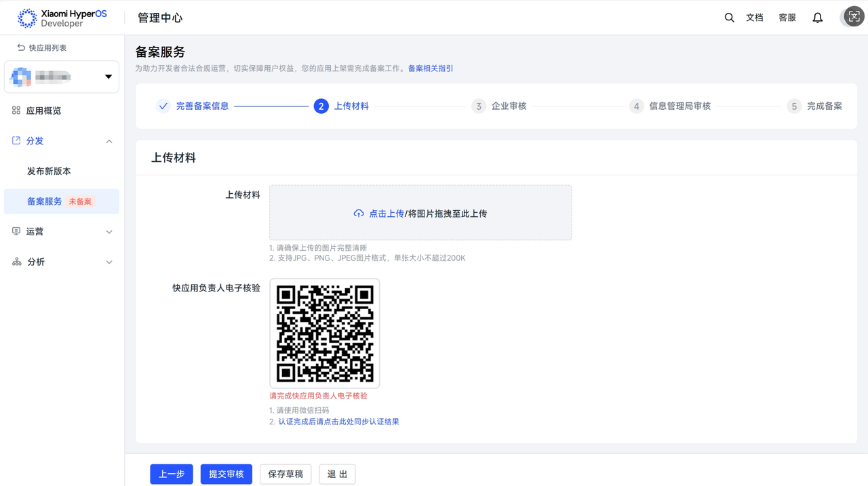Click the 完善备案信息 step label
The image size is (868, 486).
[x=202, y=106]
